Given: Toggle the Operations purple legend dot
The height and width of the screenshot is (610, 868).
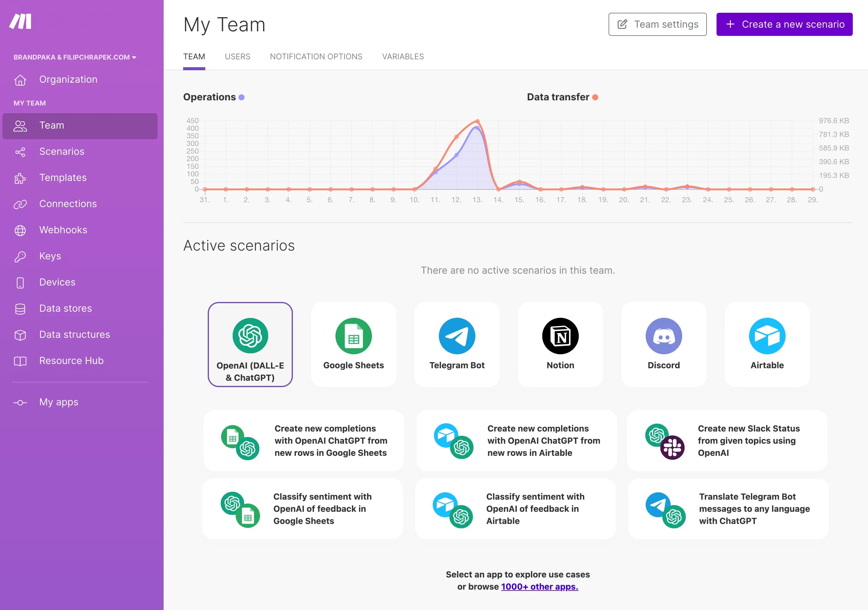Looking at the screenshot, I should (x=241, y=98).
